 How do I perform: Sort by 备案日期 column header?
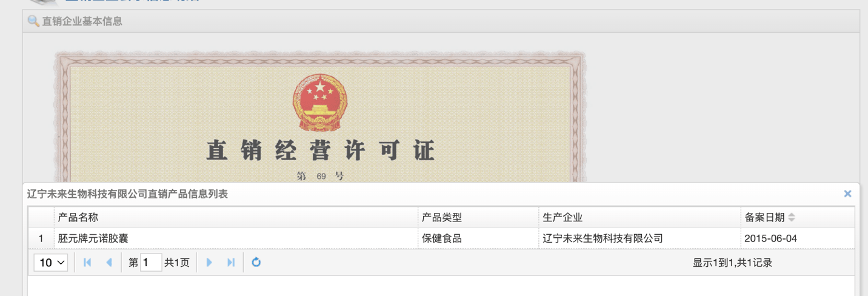[x=798, y=217]
